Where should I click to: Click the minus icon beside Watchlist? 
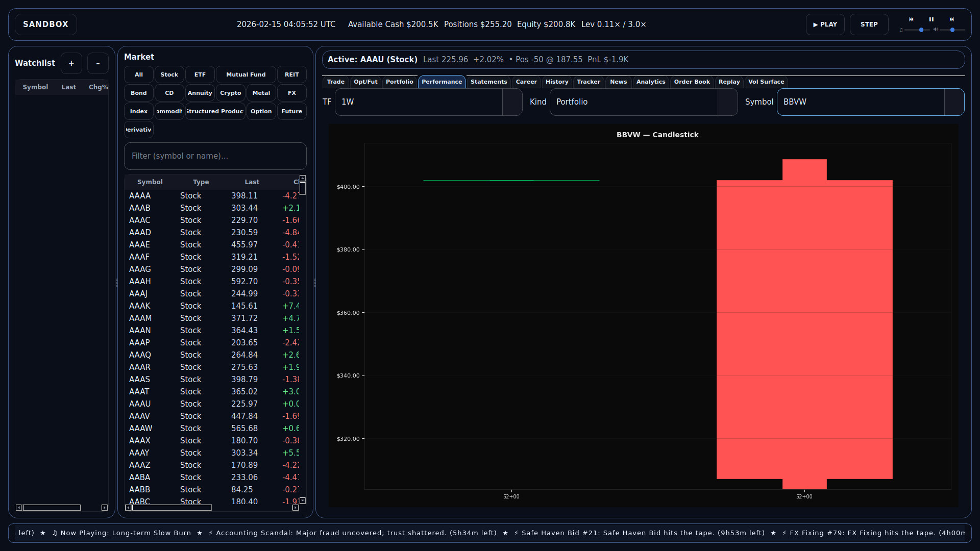pos(97,63)
